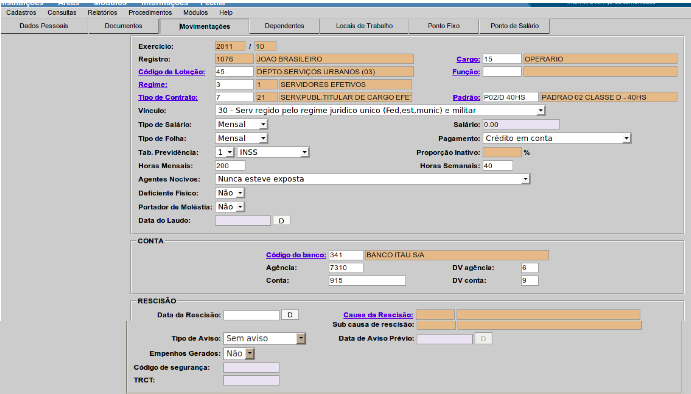The image size is (691, 394).
Task: Open the Pagamento dropdown
Action: tap(557, 138)
